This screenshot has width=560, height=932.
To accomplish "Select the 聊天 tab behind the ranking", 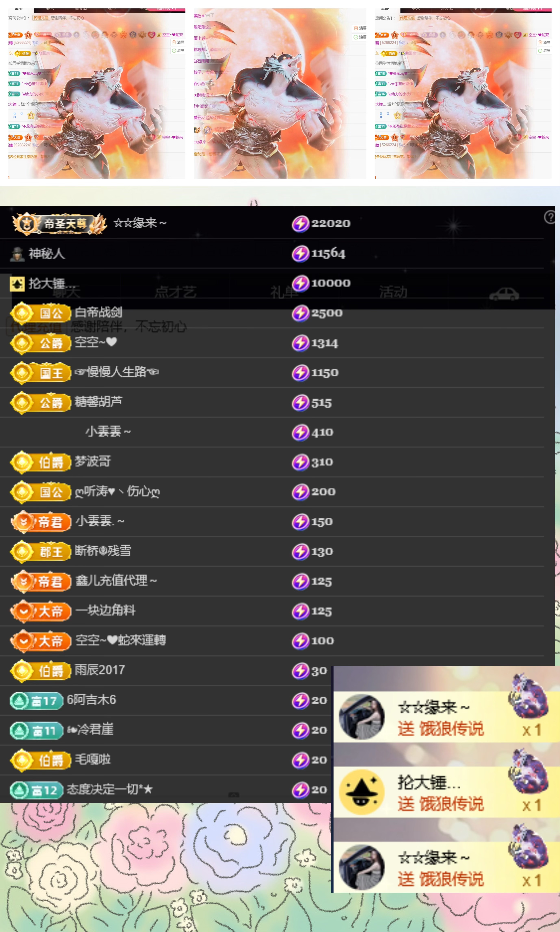I will coord(66,292).
